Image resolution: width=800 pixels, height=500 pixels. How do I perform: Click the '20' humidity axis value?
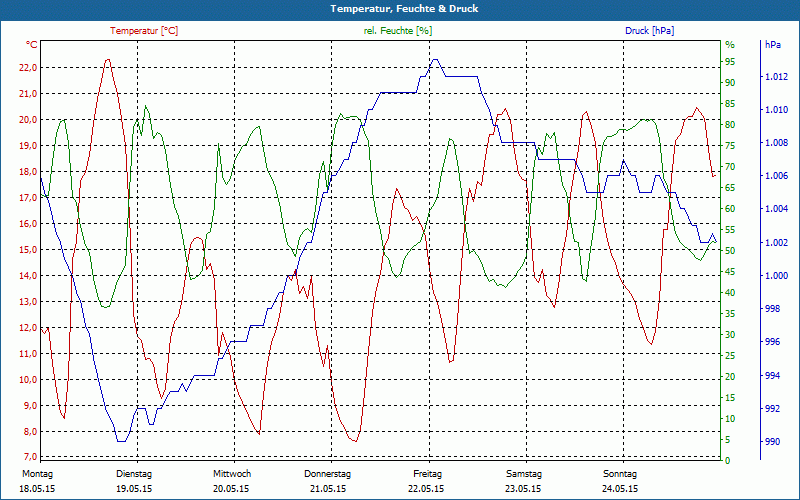click(730, 377)
